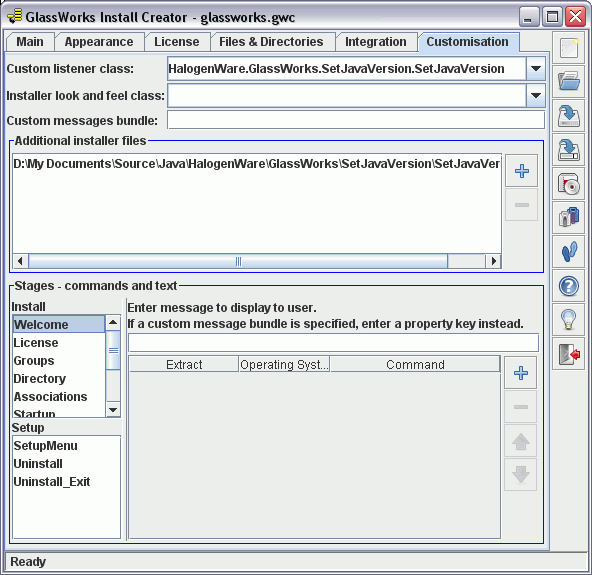This screenshot has height=575, width=592.
Task: Click the light bulb tips icon
Action: pyautogui.click(x=569, y=320)
